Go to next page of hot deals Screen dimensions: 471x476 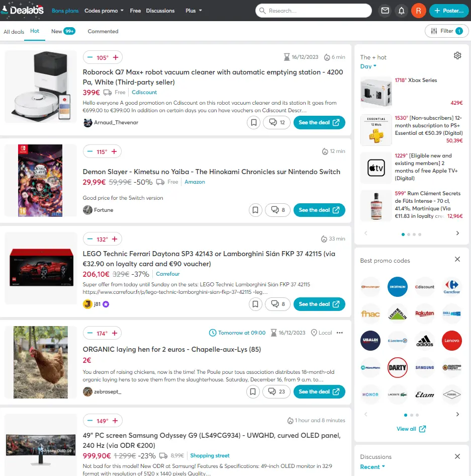[457, 233]
